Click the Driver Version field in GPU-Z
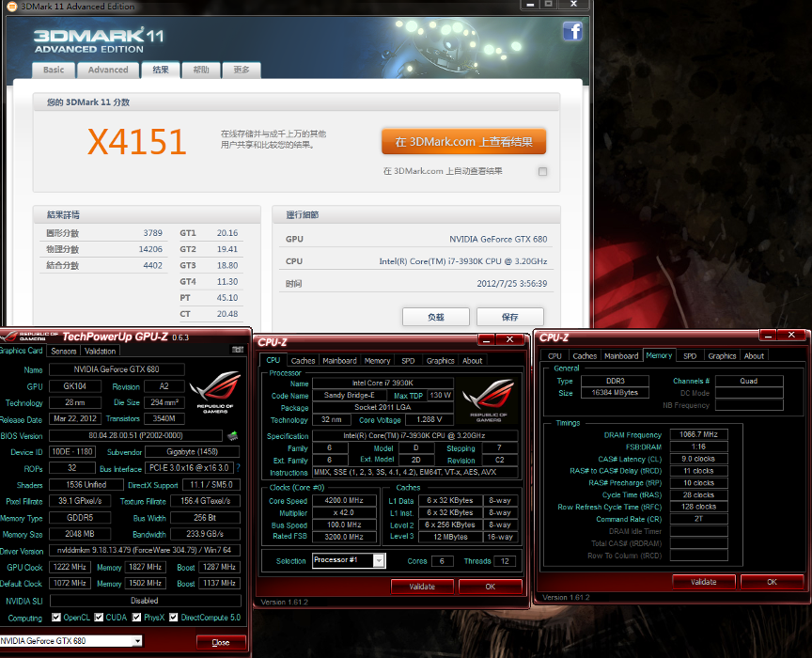Screen dimensions: 812x658 coord(145,550)
